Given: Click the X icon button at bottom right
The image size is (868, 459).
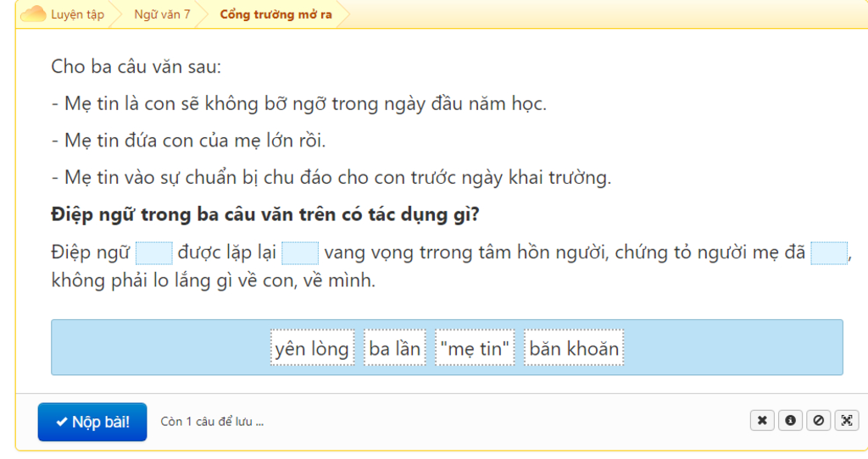Looking at the screenshot, I should pos(762,421).
